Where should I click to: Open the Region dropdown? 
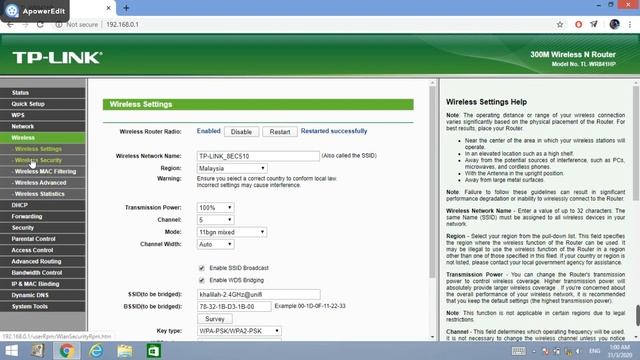click(232, 168)
